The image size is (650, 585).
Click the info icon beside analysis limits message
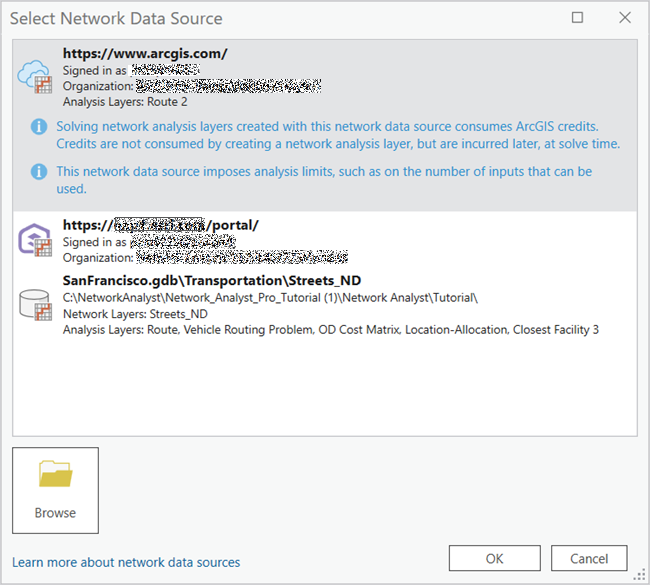coord(39,171)
